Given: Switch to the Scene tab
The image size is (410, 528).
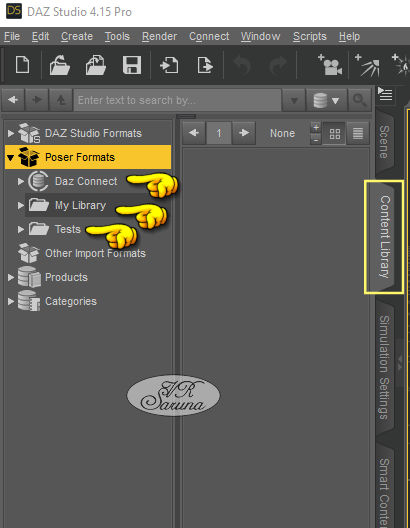Looking at the screenshot, I should 384,142.
